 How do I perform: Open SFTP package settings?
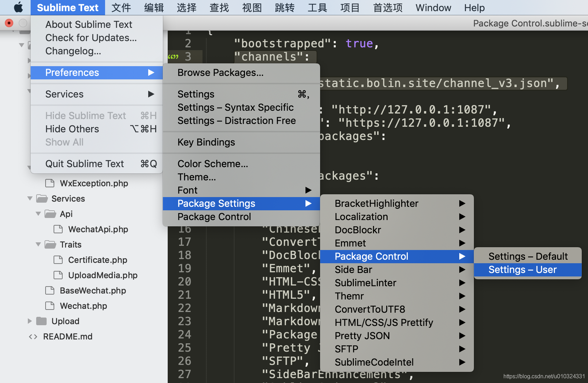[x=397, y=349]
